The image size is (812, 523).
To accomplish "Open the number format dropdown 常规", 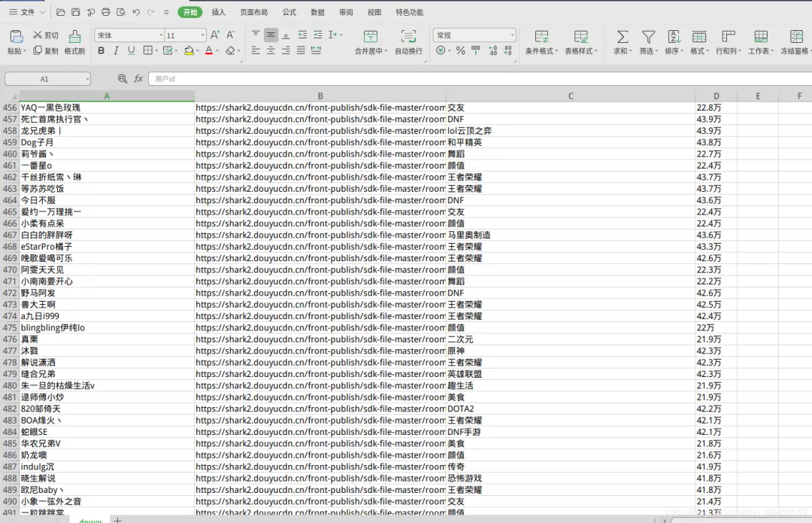I will coord(474,35).
